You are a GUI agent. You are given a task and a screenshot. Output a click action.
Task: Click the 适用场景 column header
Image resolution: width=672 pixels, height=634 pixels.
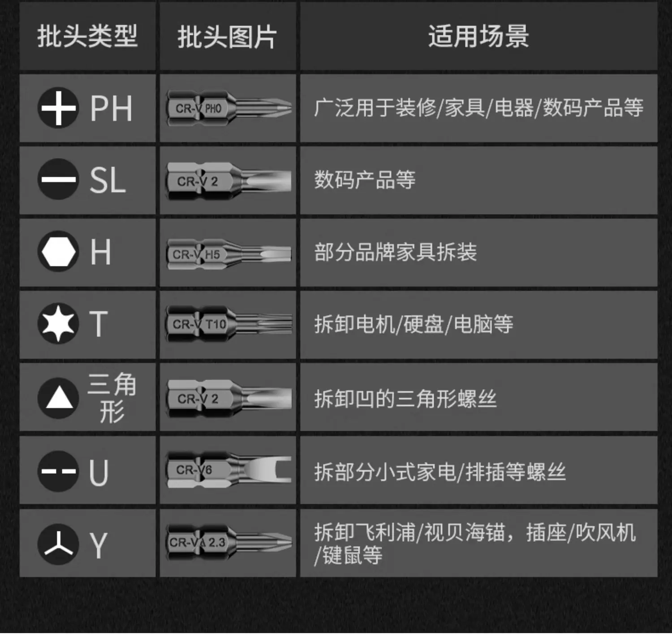pyautogui.click(x=478, y=36)
